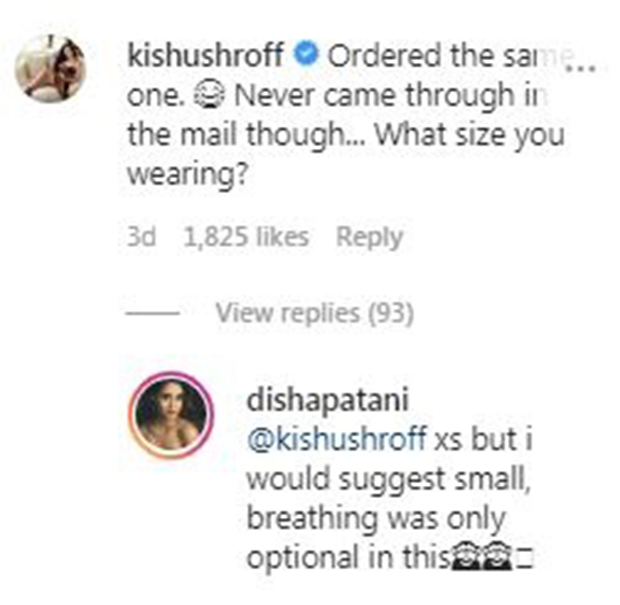Click the dash line beside View replies
Screen dimensions: 620x605
coord(152,314)
